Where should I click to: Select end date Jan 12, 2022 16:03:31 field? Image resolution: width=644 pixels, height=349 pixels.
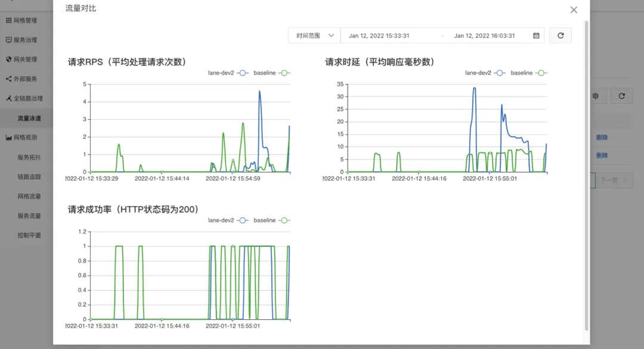tap(484, 36)
